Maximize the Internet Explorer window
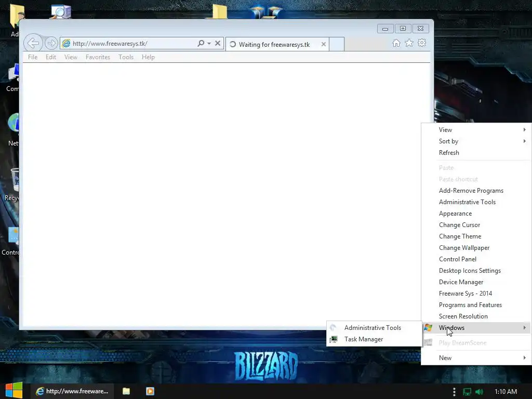This screenshot has width=532, height=399. pyautogui.click(x=403, y=29)
